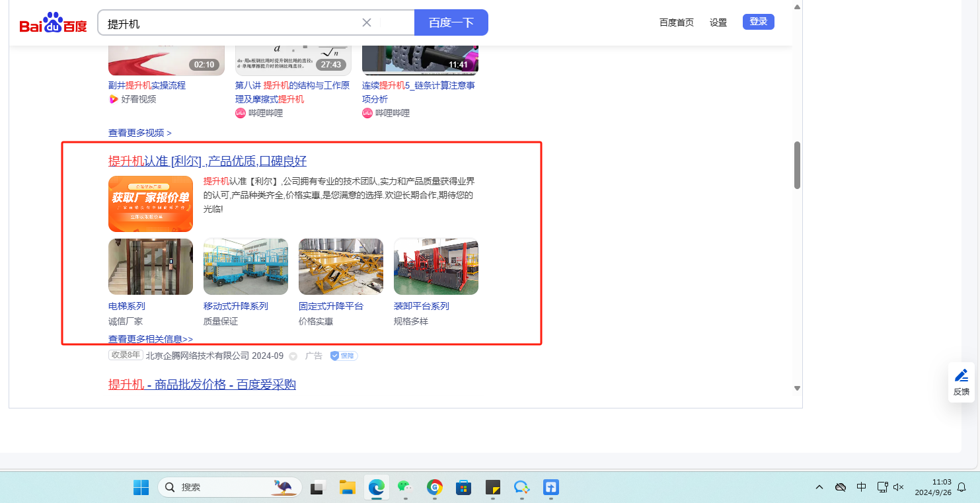The height and width of the screenshot is (503, 980).
Task: Click the 百度一下 search button
Action: click(451, 22)
